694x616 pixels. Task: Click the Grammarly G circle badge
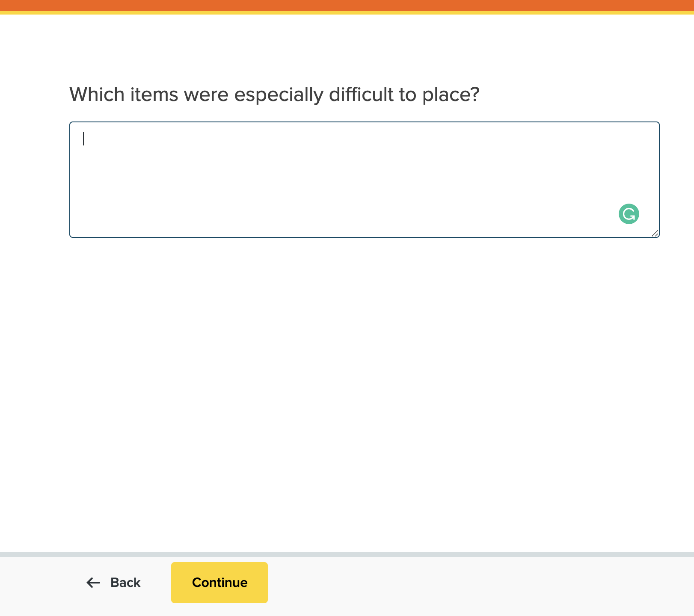(x=629, y=214)
